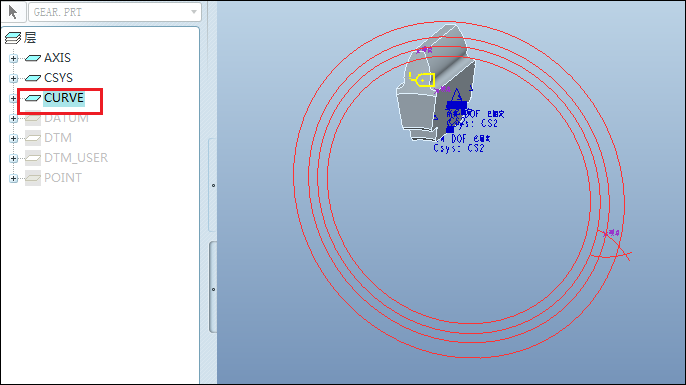Select the CURVE layer label
The image size is (686, 385).
(x=64, y=98)
